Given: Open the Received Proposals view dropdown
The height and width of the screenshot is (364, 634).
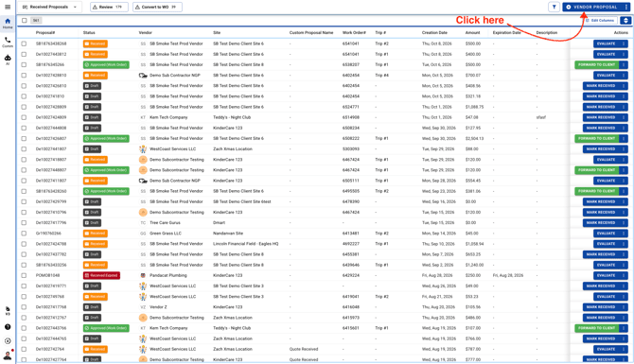Looking at the screenshot, I should coord(49,7).
